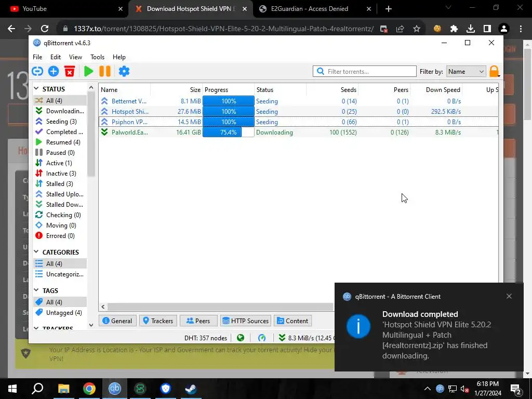The height and width of the screenshot is (399, 532).
Task: Select the Untagged (4) tag filter
Action: tap(60, 312)
